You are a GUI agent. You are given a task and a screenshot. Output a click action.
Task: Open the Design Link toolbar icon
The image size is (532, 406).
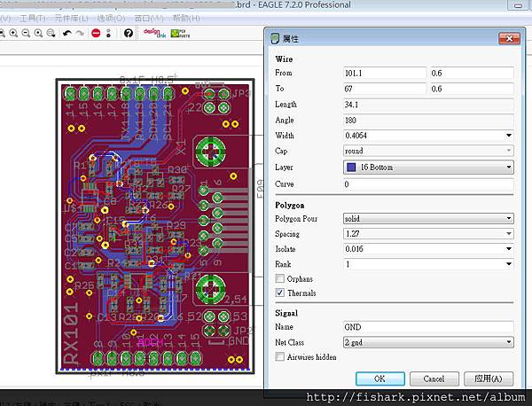click(x=155, y=34)
